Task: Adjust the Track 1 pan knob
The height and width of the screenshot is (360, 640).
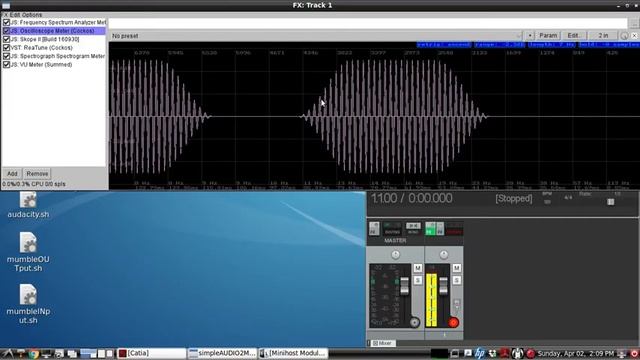Action: coord(444,255)
